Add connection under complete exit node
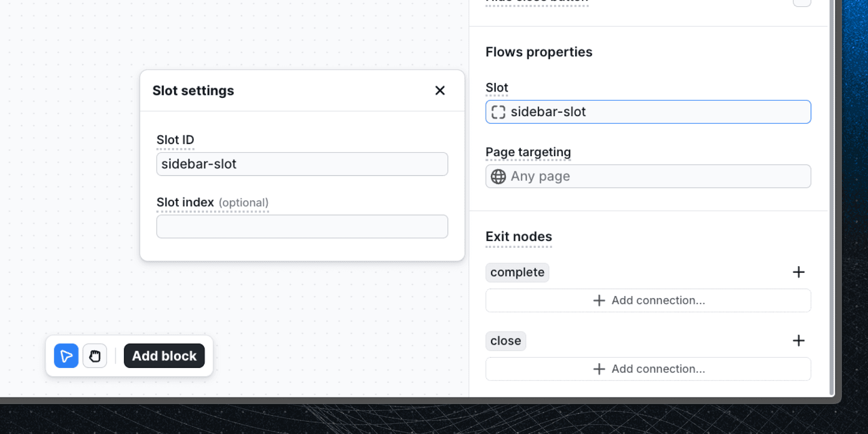 click(648, 300)
